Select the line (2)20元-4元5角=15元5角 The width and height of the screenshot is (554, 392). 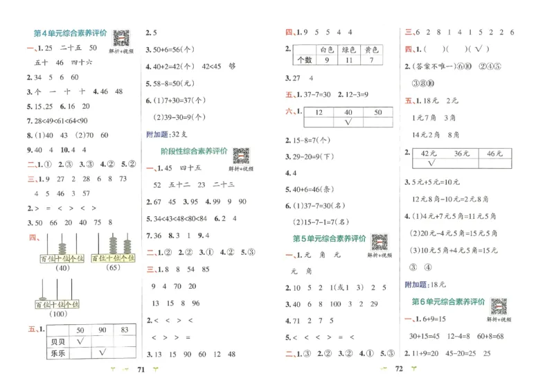coord(454,233)
